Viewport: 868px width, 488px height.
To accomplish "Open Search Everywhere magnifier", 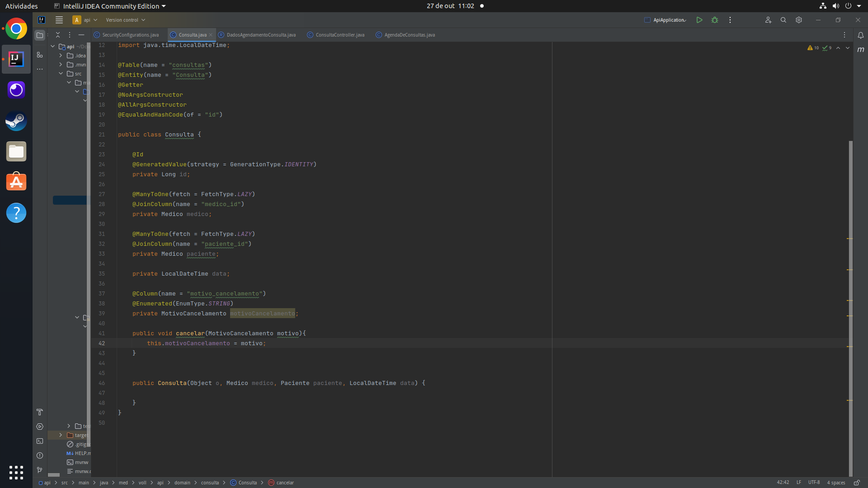I will coord(783,20).
